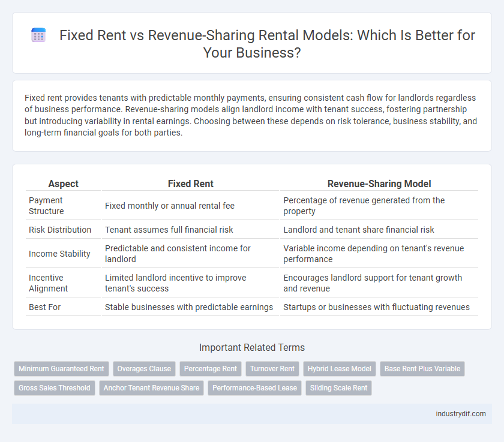Click the Aspect column header
The image size is (504, 442).
point(64,184)
